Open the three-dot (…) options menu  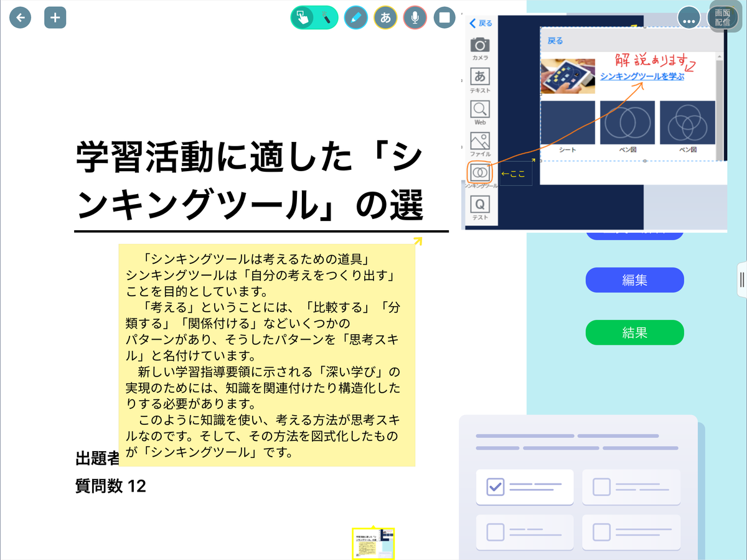(689, 19)
